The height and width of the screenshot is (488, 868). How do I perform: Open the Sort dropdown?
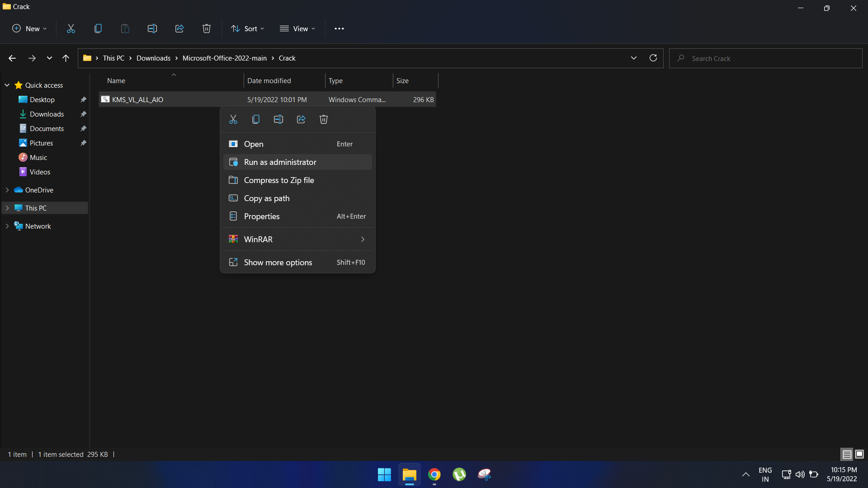(x=248, y=28)
